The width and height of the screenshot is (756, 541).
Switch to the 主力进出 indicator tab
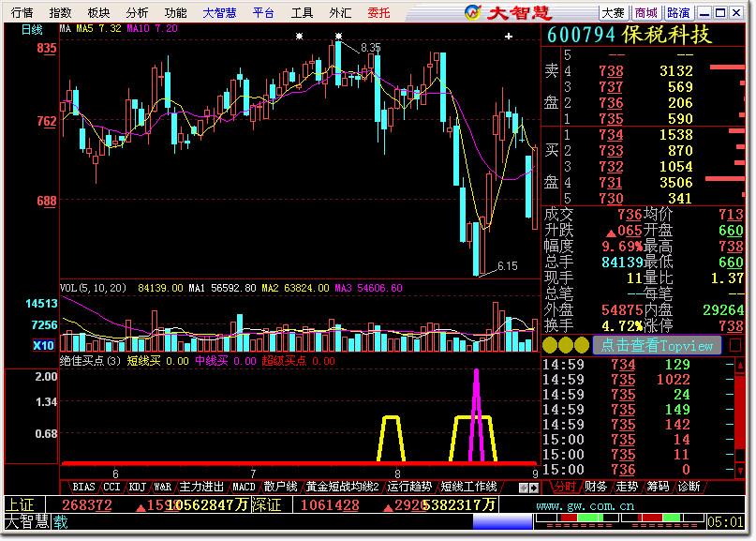tap(201, 487)
